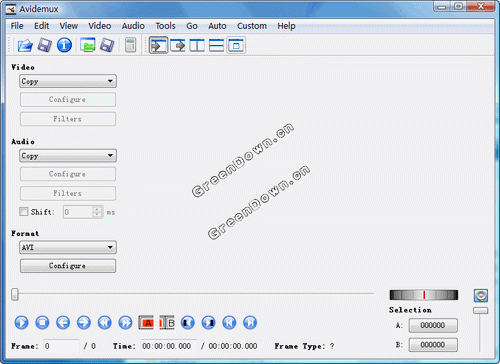The image size is (500, 364).
Task: Click Configure under Audio section
Action: tap(68, 174)
